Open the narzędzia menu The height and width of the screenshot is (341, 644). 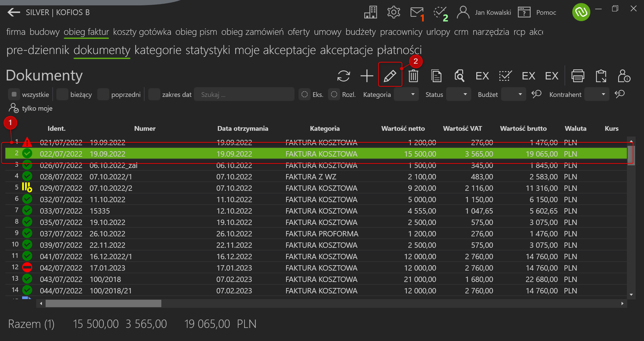coord(491,32)
